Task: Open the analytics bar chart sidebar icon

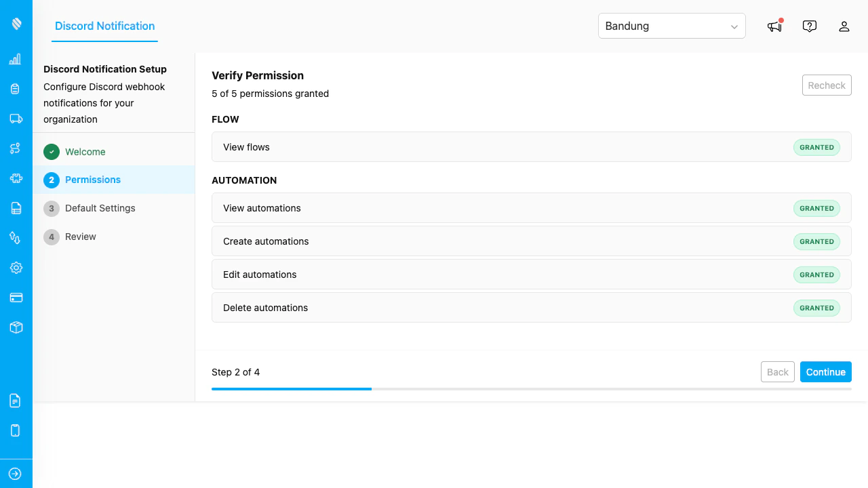Action: tap(15, 59)
